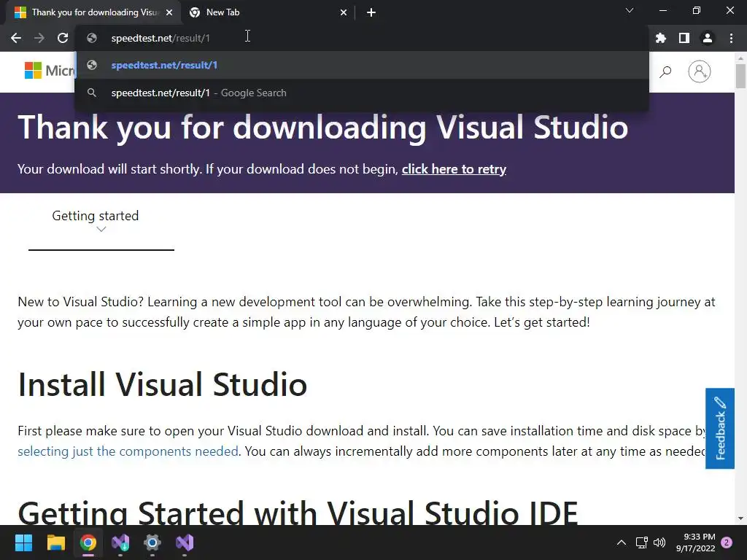747x560 pixels.
Task: Open the Chrome profile avatar
Action: (708, 38)
